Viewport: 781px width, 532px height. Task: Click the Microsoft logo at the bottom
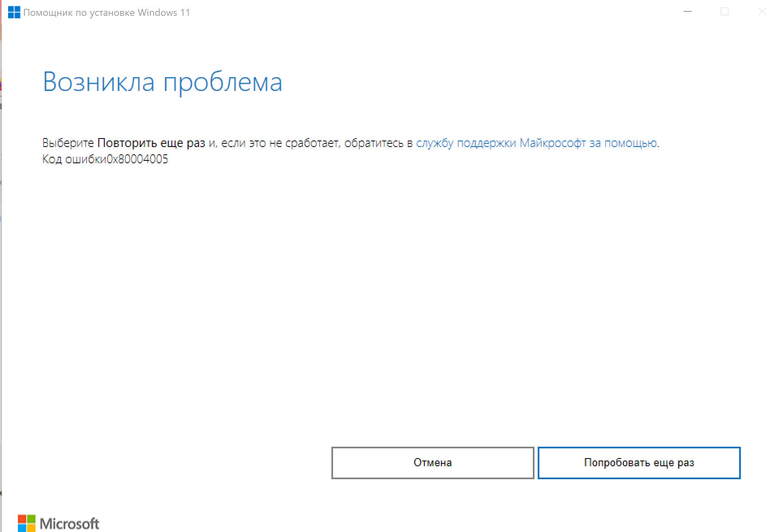tap(58, 523)
